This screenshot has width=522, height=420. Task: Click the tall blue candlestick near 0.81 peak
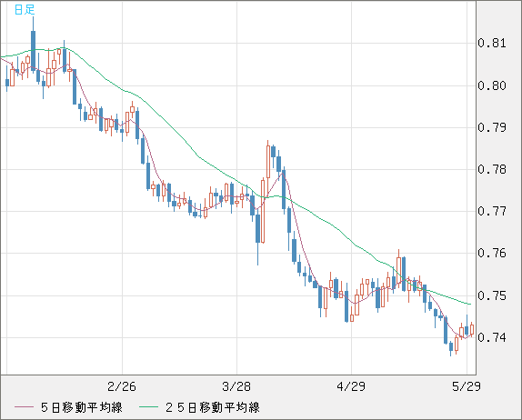click(x=33, y=51)
